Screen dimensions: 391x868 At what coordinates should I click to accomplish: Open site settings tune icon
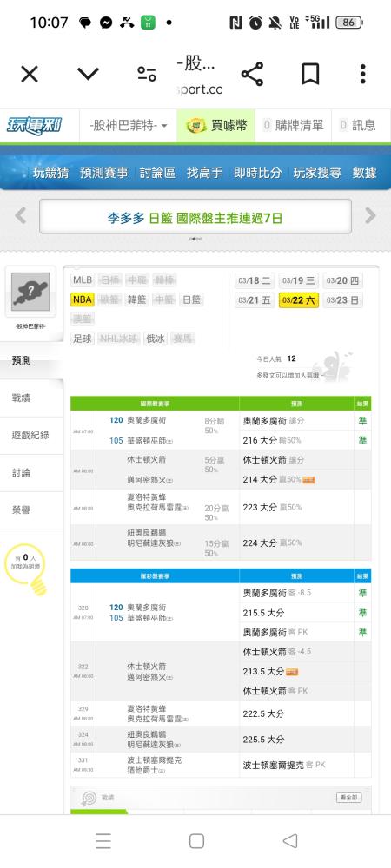[x=147, y=74]
